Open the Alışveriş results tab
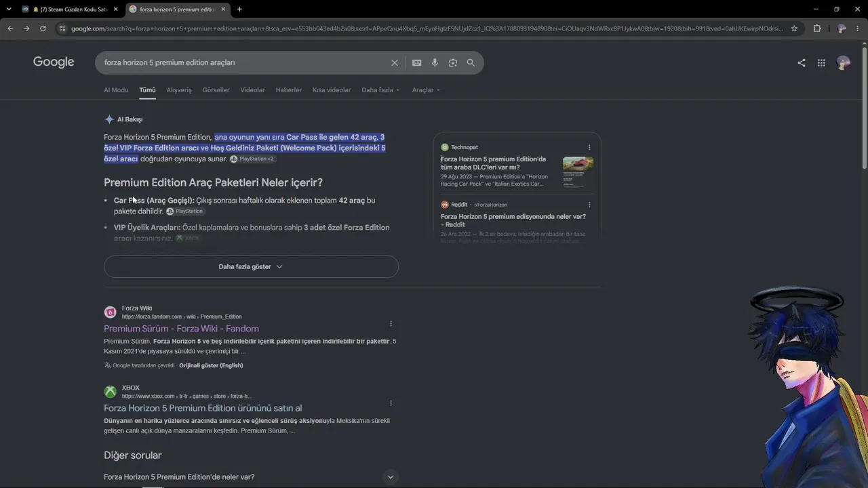Screen dimensions: 868x488 tap(179, 90)
